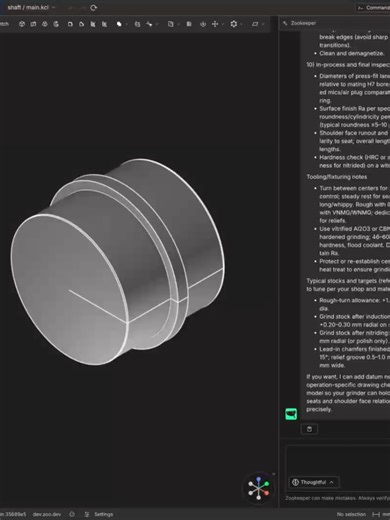Expand the Move transform dropdown arrow
The height and width of the screenshot is (520, 390).
(223, 24)
